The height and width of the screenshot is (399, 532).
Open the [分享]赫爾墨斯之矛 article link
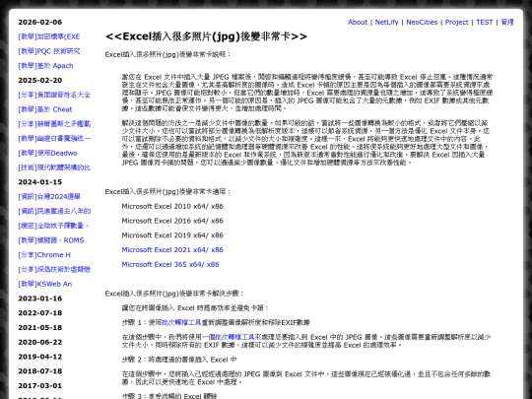pos(54,124)
